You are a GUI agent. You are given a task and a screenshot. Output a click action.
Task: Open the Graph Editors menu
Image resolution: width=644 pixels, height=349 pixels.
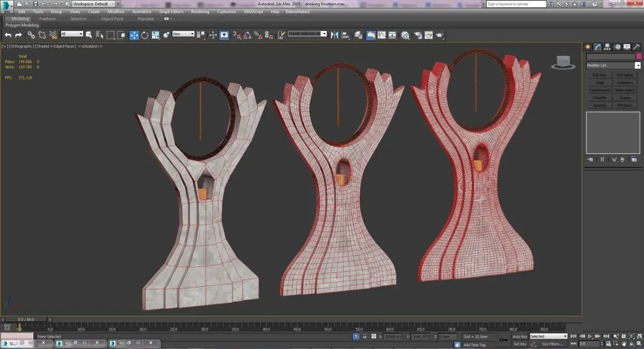[171, 11]
